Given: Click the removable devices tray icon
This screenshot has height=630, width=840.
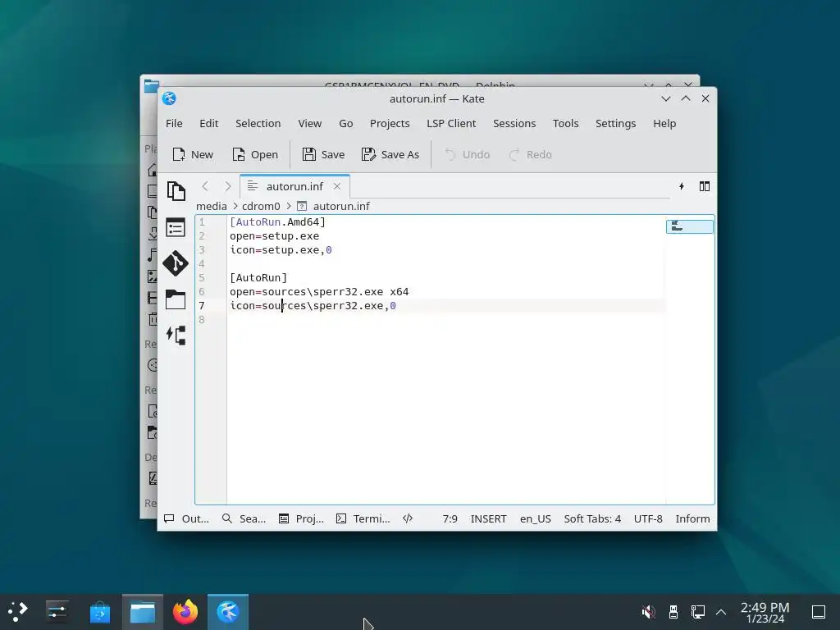Looking at the screenshot, I should click(x=673, y=611).
